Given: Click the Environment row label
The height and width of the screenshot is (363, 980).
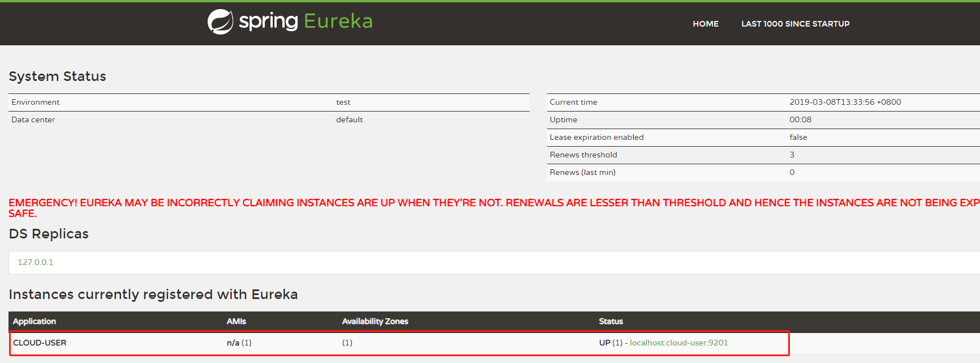Looking at the screenshot, I should [x=36, y=102].
